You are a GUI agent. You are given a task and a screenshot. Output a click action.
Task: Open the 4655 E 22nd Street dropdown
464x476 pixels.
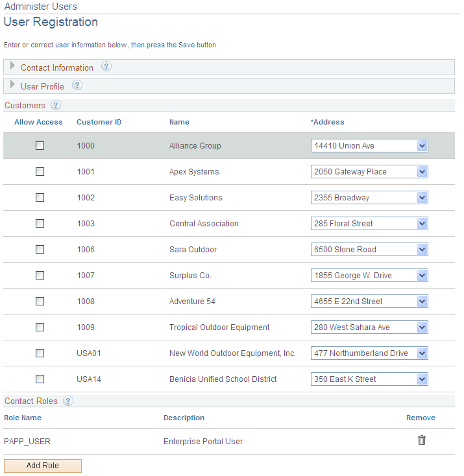tap(369, 302)
